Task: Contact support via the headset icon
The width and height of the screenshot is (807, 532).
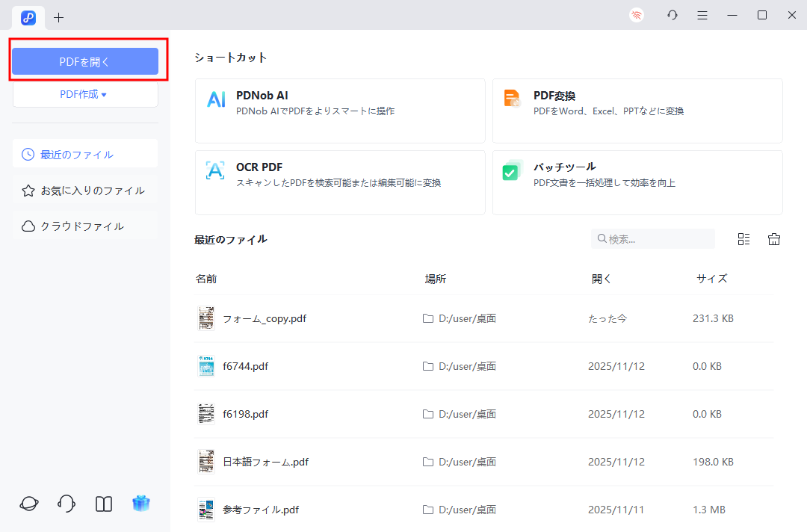Action: coord(66,504)
